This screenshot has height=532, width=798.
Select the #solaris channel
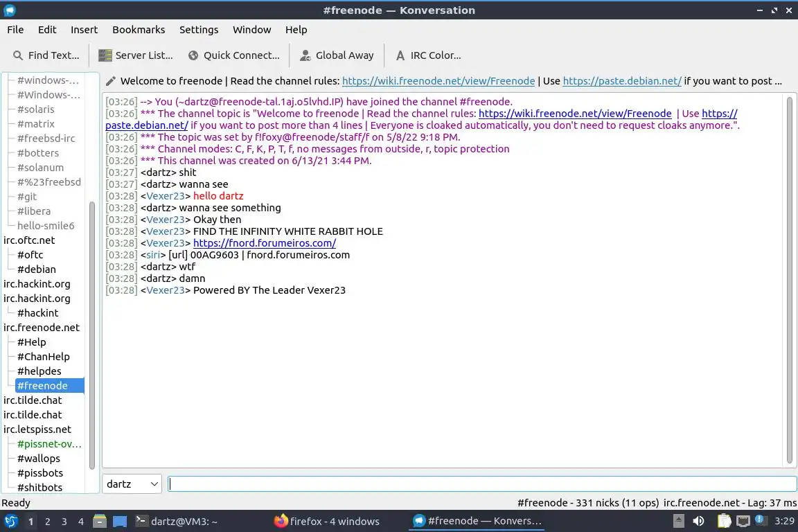tap(35, 109)
